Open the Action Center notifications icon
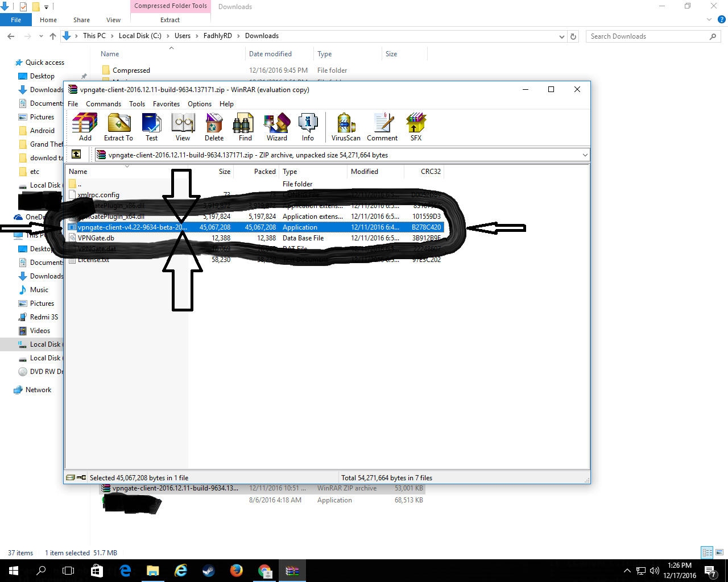The width and height of the screenshot is (728, 582). [x=710, y=571]
